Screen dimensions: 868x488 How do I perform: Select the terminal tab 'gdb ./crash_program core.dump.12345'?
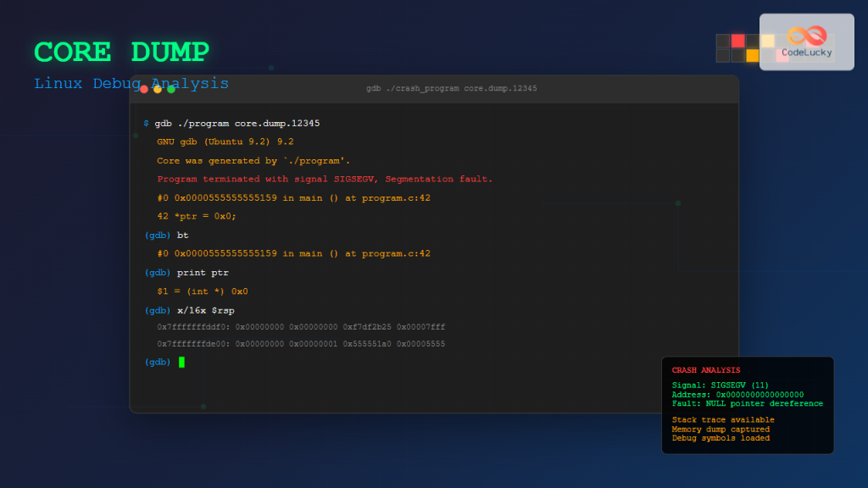(x=450, y=87)
